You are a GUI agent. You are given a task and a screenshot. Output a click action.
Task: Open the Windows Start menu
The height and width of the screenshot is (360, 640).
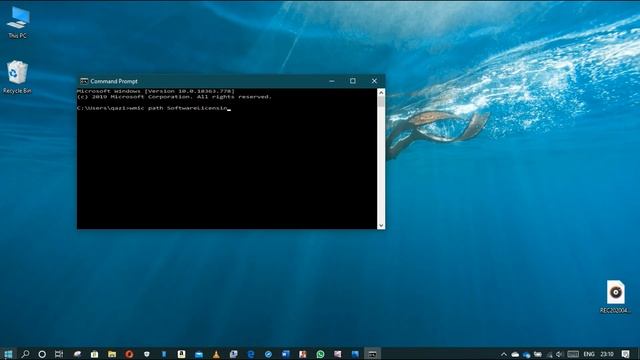tap(8, 354)
